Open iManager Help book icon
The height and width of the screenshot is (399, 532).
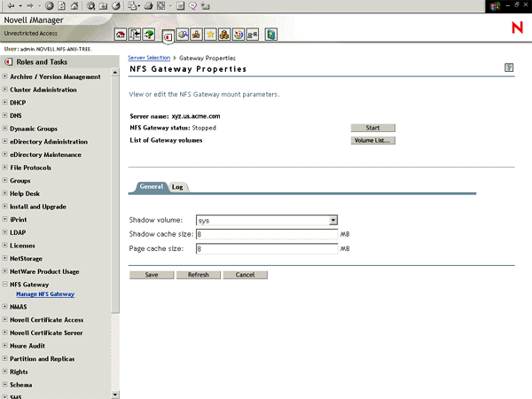270,35
